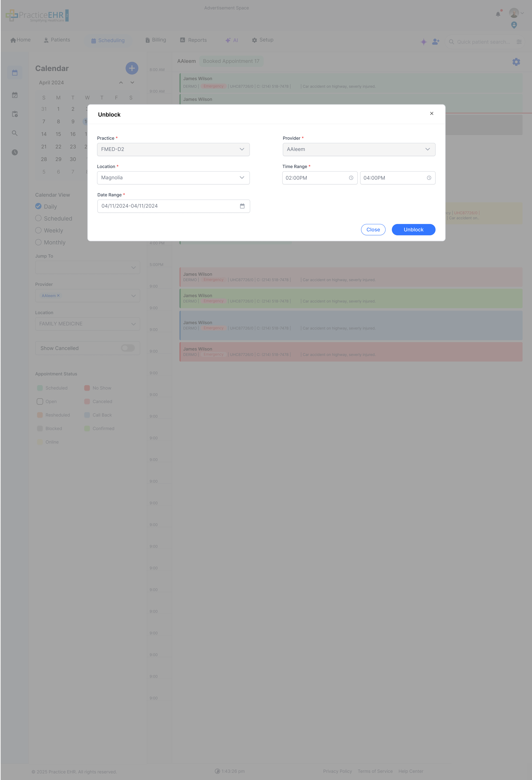
Task: Open the clock history icon in sidebar
Action: click(15, 152)
